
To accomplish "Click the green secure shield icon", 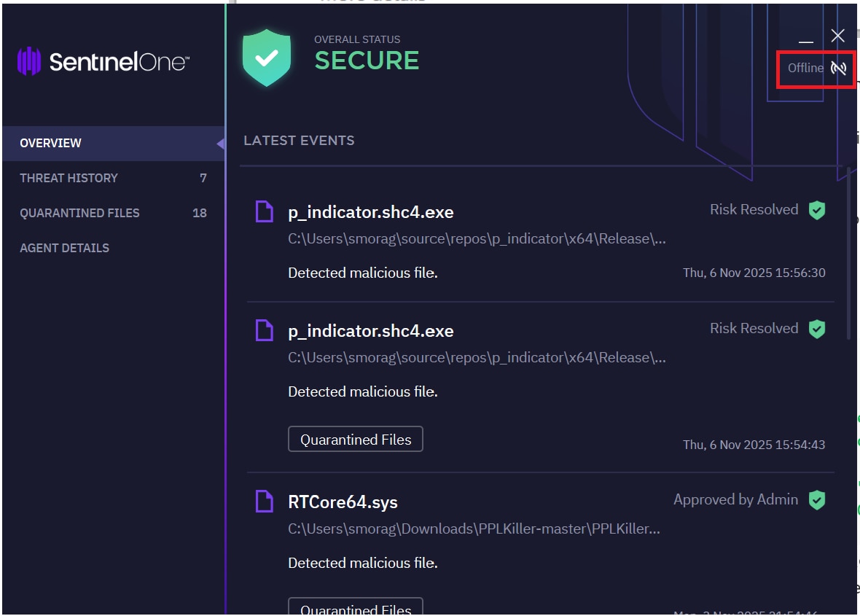I will 267,58.
